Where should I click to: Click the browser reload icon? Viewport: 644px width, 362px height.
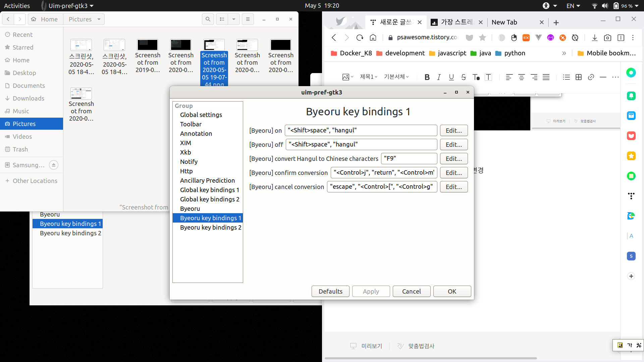point(360,38)
